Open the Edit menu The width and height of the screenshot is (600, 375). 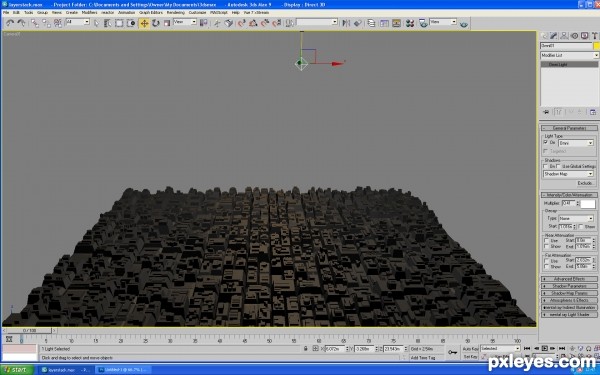16,13
